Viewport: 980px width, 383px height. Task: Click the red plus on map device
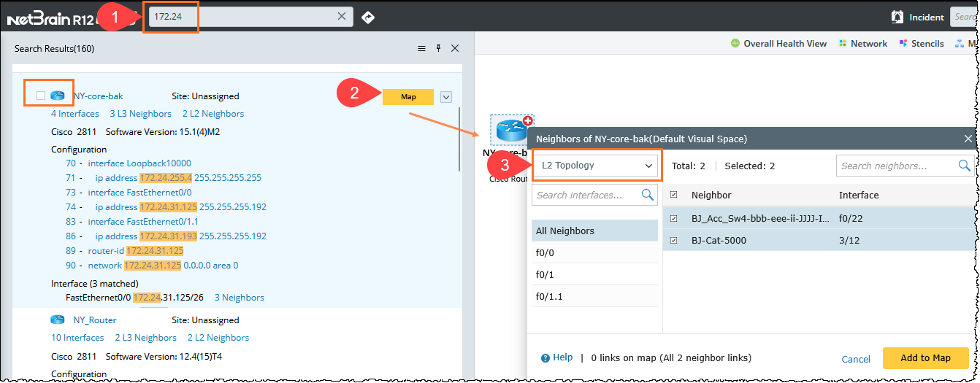click(x=528, y=120)
